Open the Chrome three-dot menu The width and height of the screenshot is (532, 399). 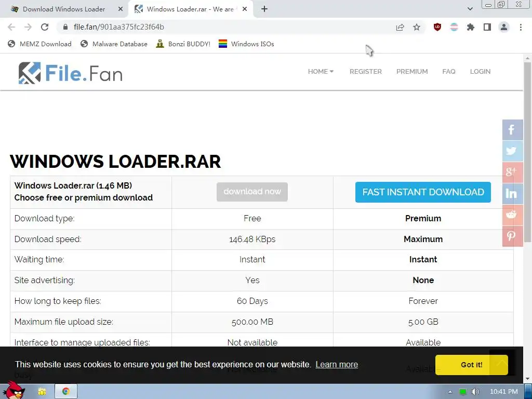pos(521,27)
